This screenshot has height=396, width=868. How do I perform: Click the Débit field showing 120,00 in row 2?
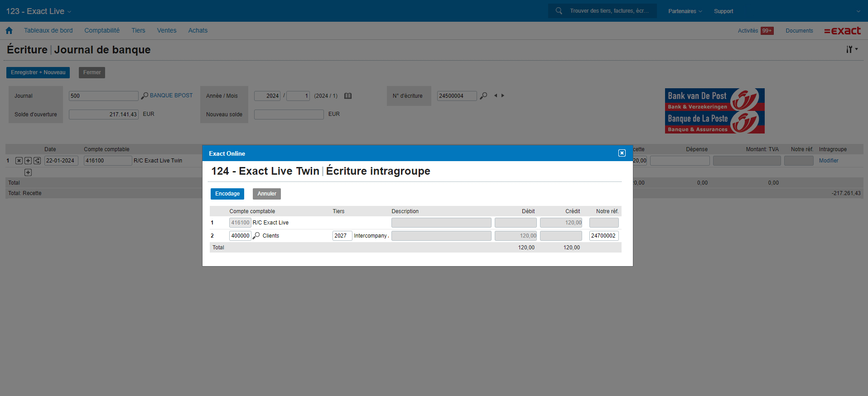(516, 236)
